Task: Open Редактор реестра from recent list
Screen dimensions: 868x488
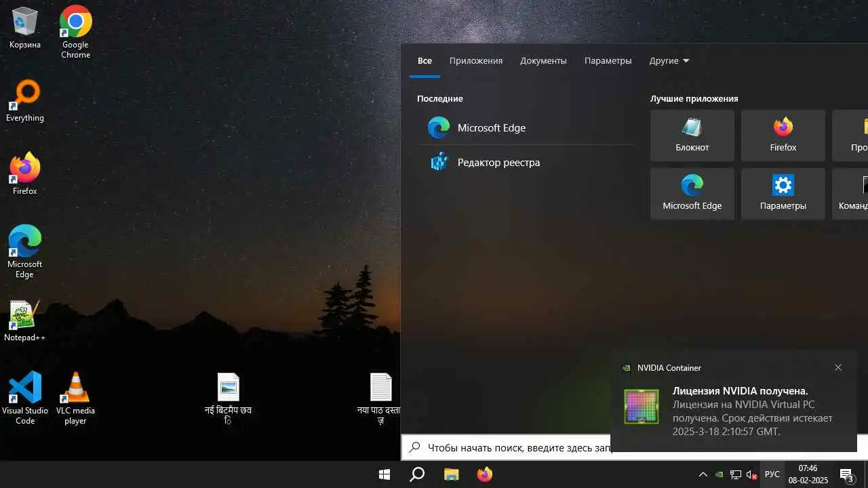Action: pos(525,163)
